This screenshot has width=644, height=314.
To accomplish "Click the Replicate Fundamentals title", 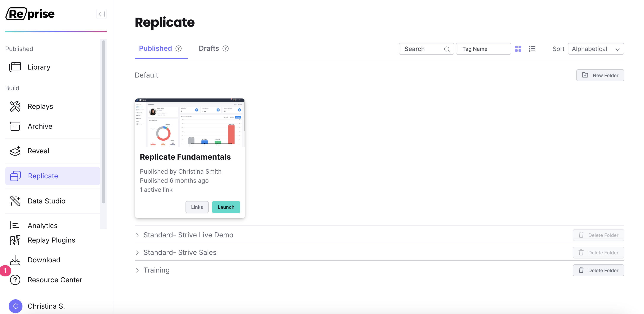I will [185, 157].
